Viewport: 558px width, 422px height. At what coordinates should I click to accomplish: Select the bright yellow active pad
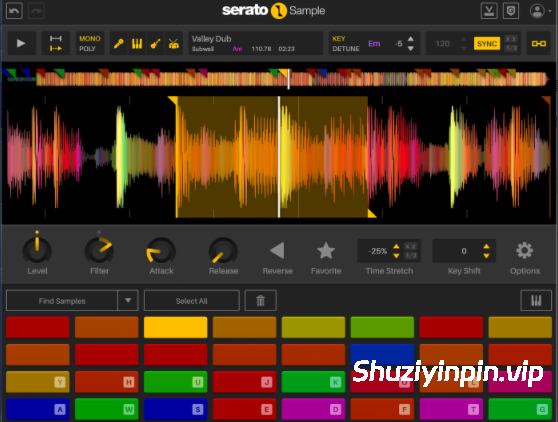[175, 327]
